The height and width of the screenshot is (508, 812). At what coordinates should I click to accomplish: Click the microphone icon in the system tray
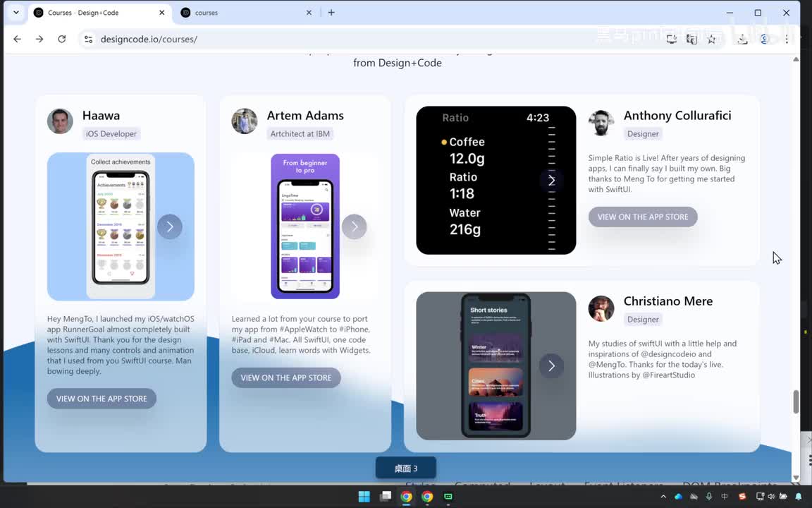709,497
